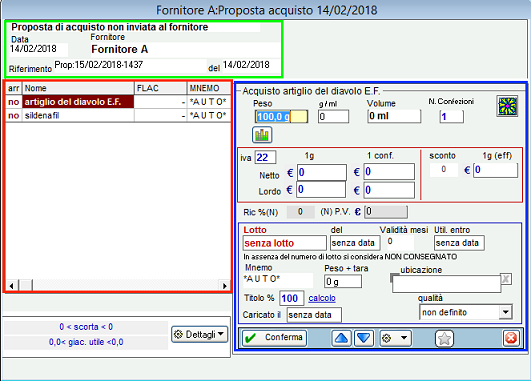Expand the qualità combo box
This screenshot has width=531, height=381.
coord(505,312)
